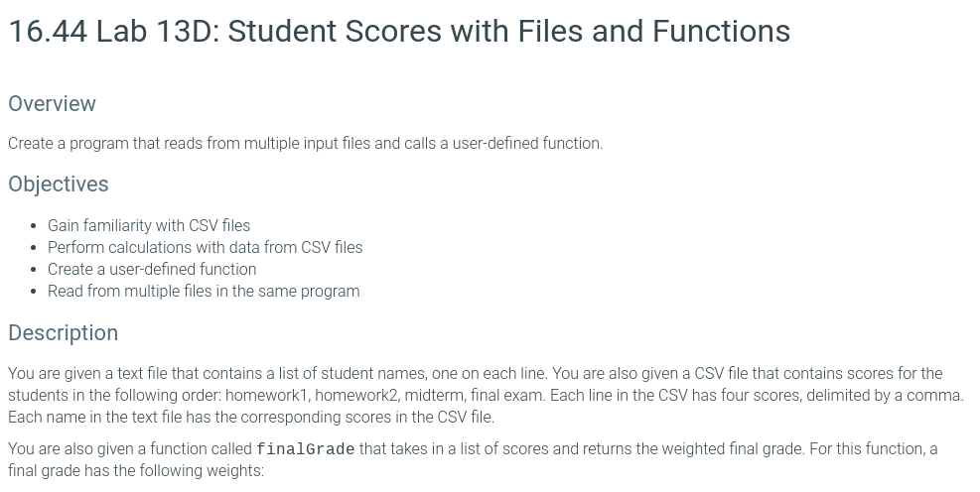Click the line "Each name in the text file"
The height and width of the screenshot is (492, 980).
point(251,417)
